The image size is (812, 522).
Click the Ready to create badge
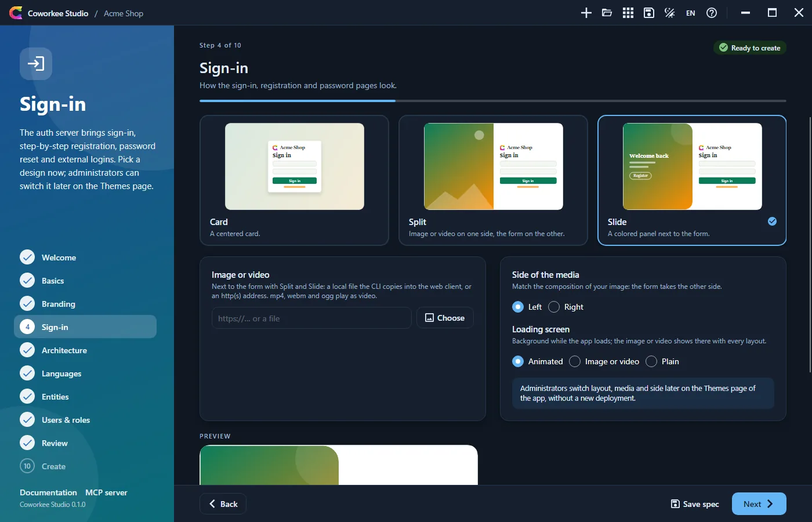click(x=750, y=48)
